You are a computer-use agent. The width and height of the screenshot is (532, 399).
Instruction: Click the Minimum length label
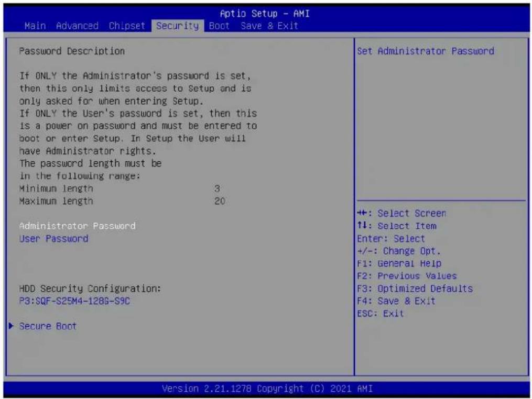click(56, 189)
